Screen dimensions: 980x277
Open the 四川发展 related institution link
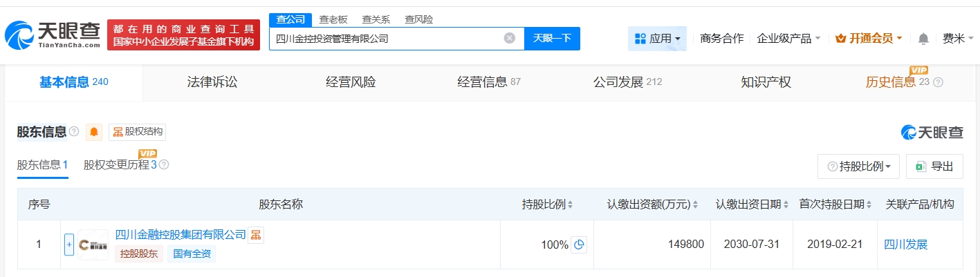pos(905,245)
